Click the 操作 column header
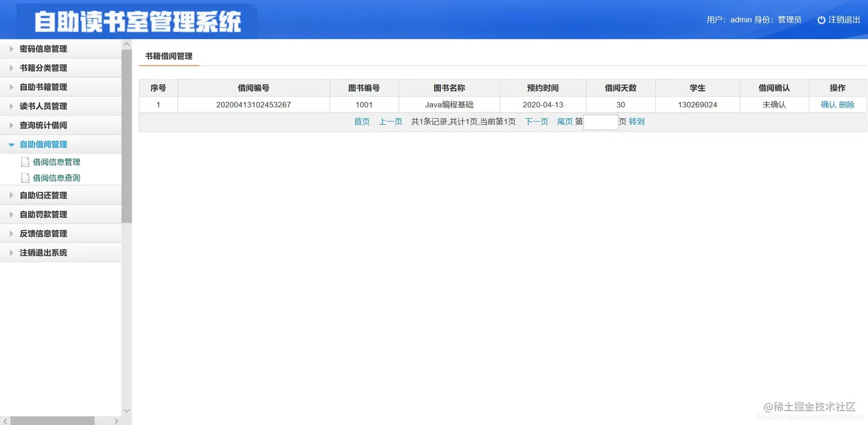This screenshot has width=868, height=425. (x=838, y=88)
